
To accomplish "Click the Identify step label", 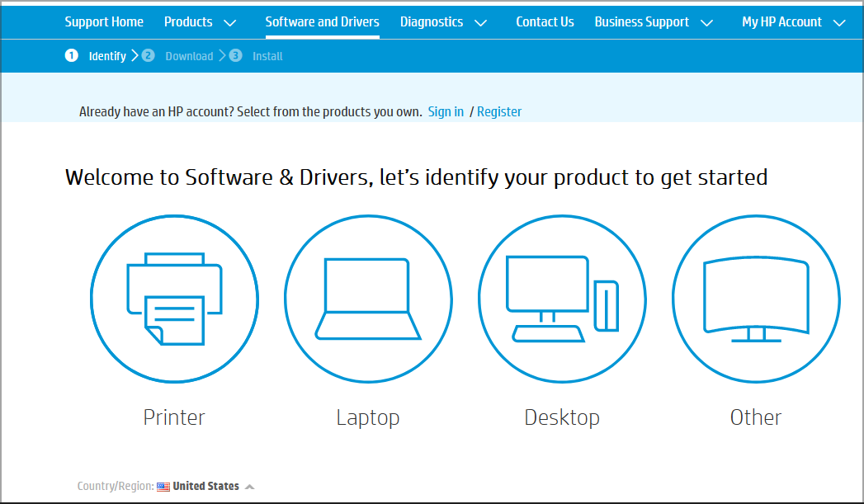I will pyautogui.click(x=107, y=56).
